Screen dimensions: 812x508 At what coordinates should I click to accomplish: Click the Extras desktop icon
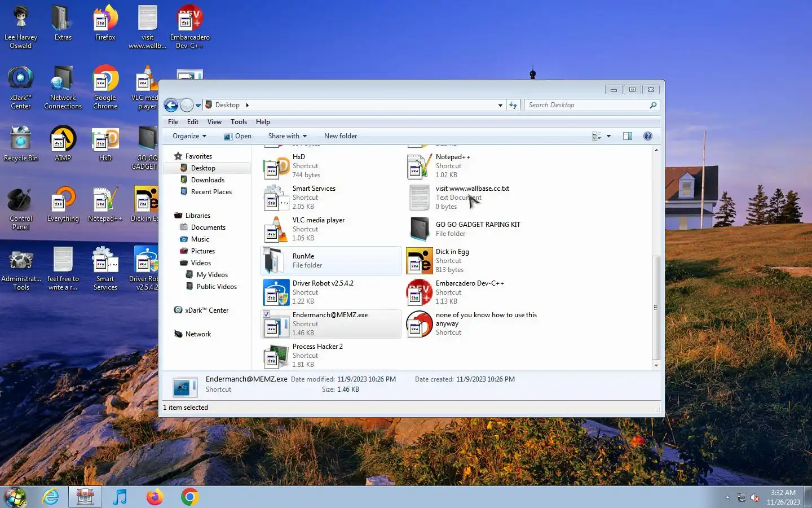coord(63,23)
